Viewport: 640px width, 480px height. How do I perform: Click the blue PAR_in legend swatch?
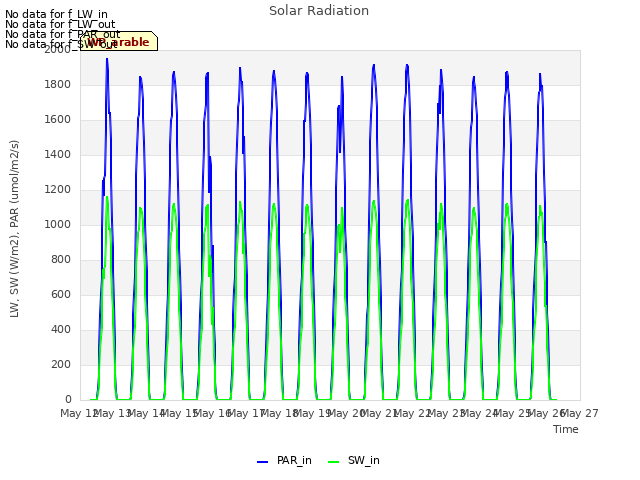click(262, 462)
